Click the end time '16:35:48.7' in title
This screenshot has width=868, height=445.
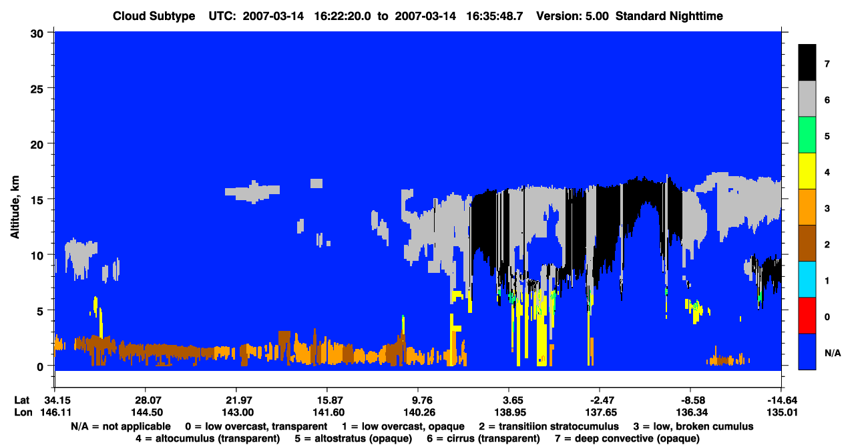pyautogui.click(x=496, y=16)
